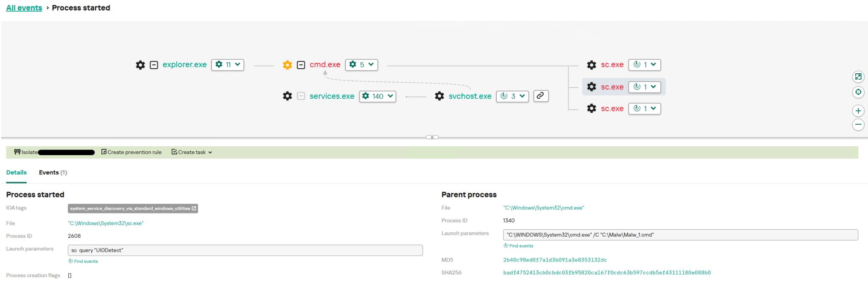Zoom out the process graph
Screen dimensions: 868x284
858,125
